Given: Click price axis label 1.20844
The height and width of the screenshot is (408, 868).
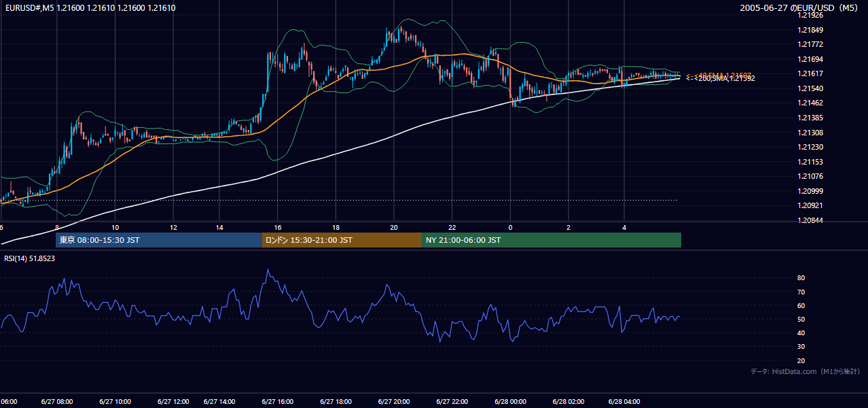Looking at the screenshot, I should tap(810, 220).
